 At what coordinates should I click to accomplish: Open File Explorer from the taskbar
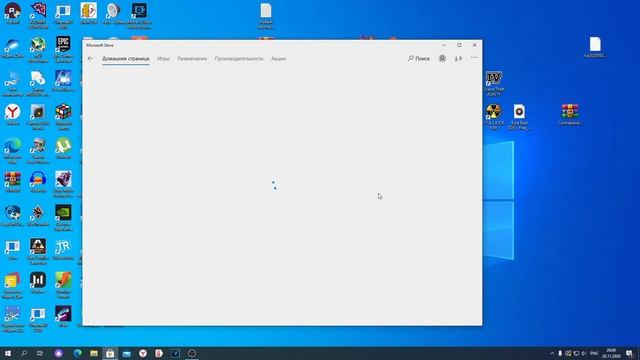[94, 353]
